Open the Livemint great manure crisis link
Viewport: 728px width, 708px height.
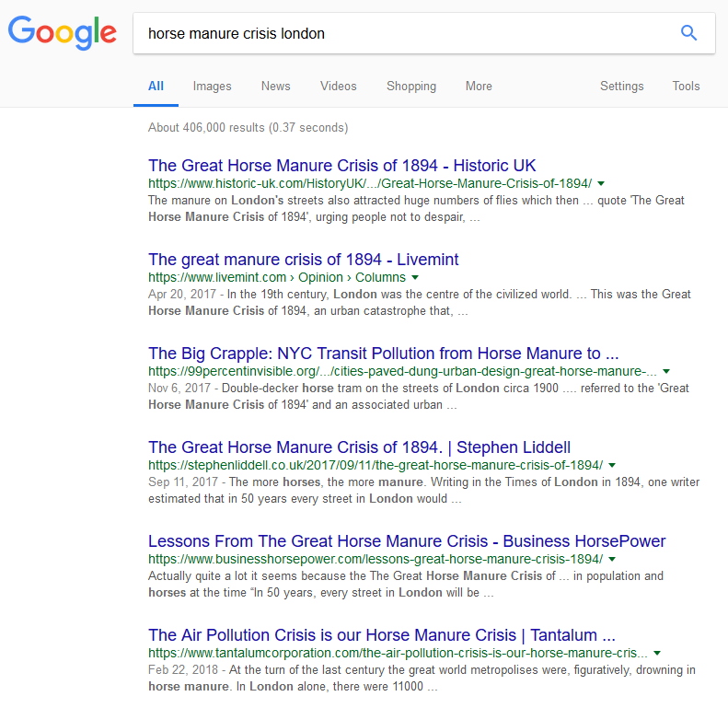coord(303,260)
